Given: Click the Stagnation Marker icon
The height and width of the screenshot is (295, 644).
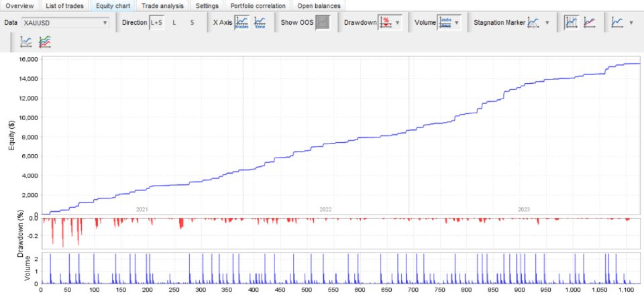Looking at the screenshot, I should pos(534,23).
